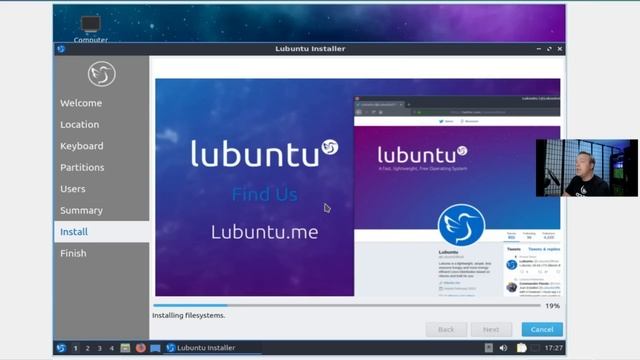
Task: Open the removable media tray icon
Action: tap(489, 348)
